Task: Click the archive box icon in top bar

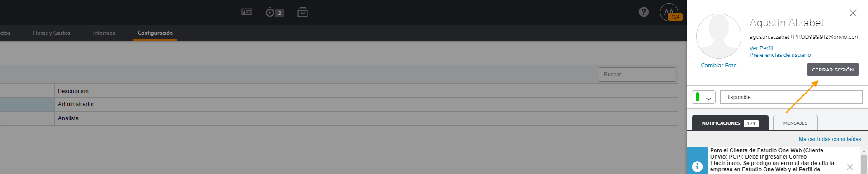Action: click(x=302, y=12)
